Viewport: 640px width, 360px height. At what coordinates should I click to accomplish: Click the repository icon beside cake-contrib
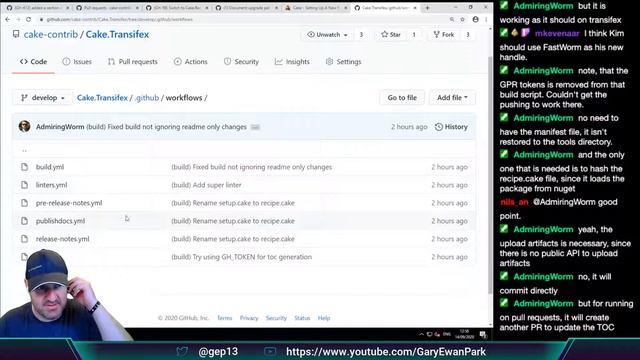(x=16, y=34)
